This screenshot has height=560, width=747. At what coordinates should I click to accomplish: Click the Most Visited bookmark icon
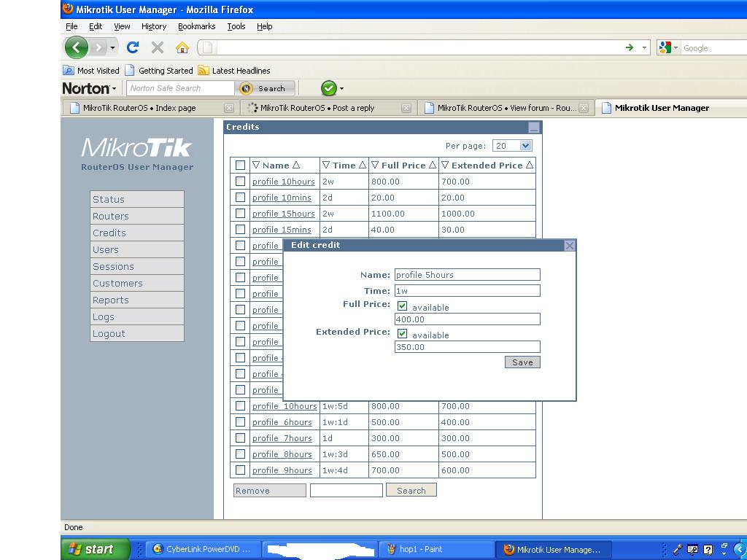click(69, 71)
